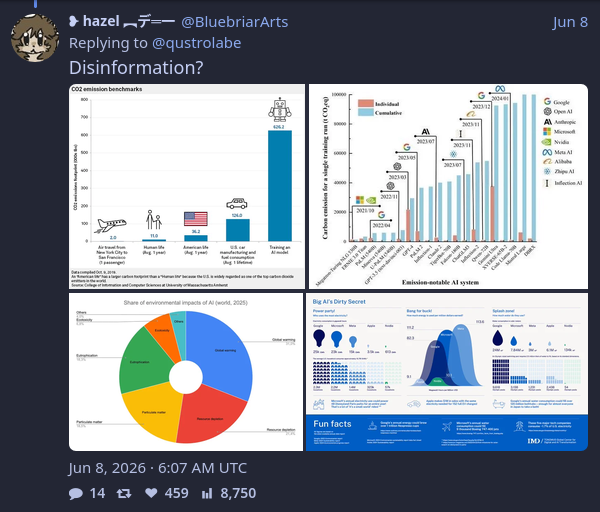Click the 14 replies count
This screenshot has height=512, width=600.
(97, 493)
